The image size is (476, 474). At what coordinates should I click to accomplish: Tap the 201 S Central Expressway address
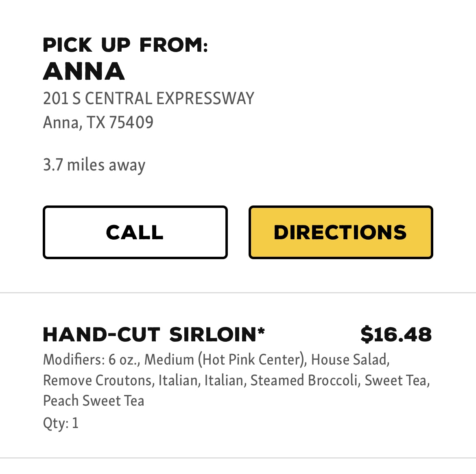[x=148, y=98]
